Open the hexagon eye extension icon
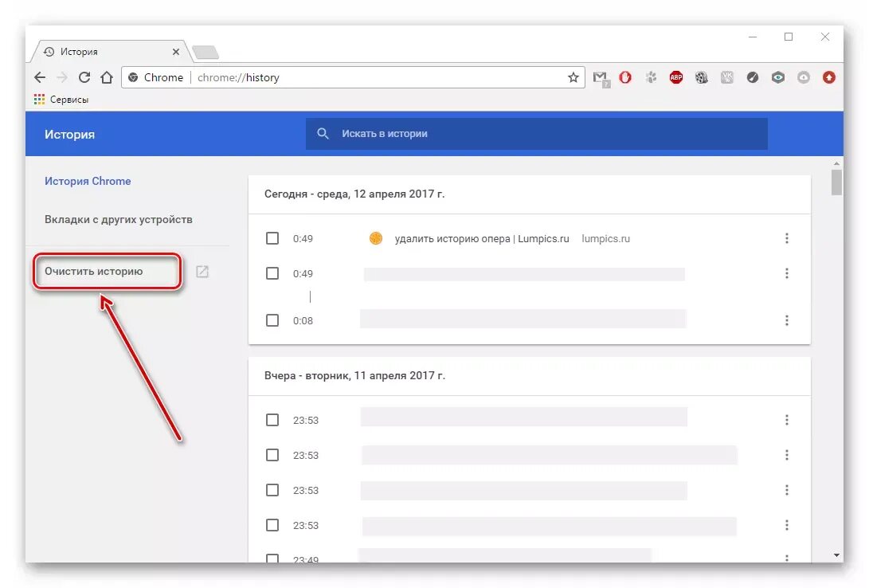 point(778,77)
